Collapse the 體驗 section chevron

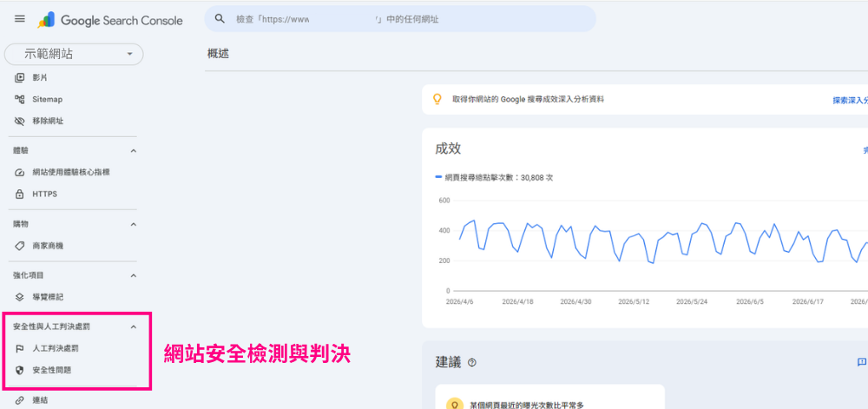pyautogui.click(x=133, y=150)
